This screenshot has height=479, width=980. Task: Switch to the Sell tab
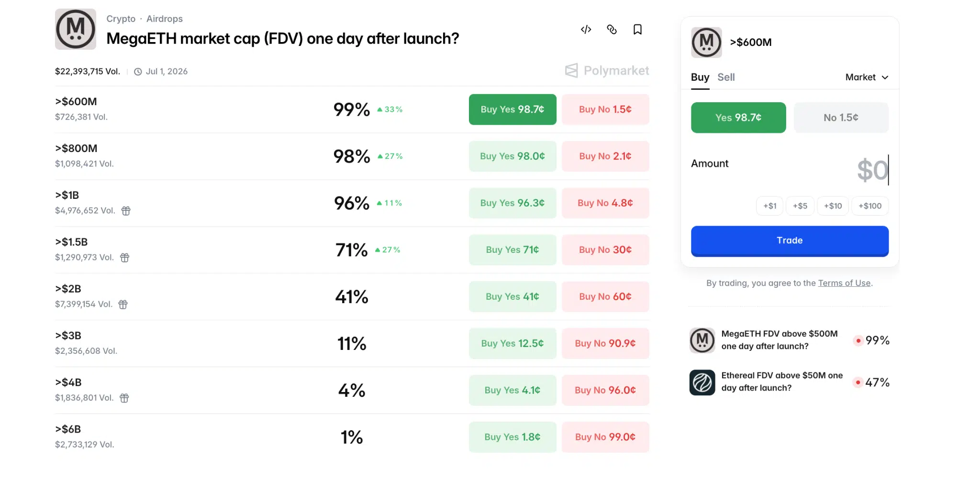tap(726, 77)
